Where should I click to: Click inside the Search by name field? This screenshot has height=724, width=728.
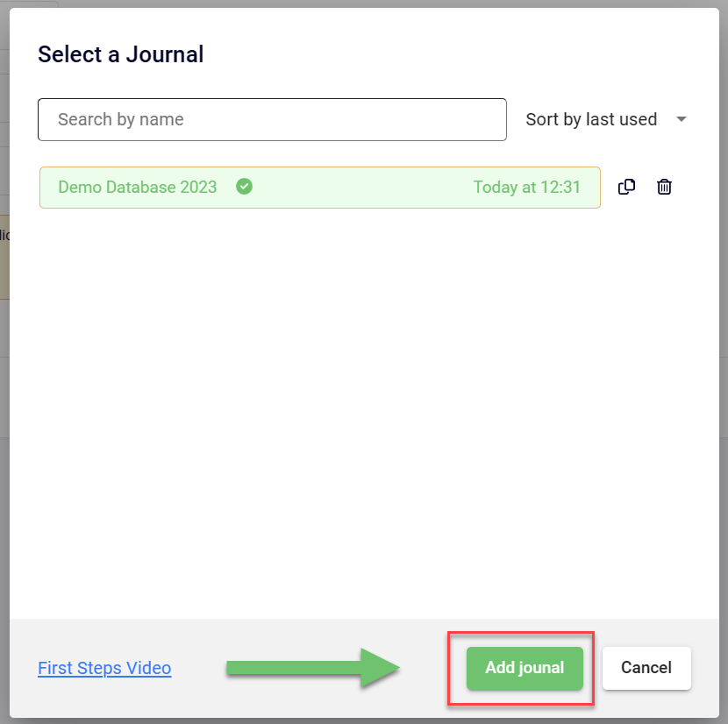pos(272,119)
